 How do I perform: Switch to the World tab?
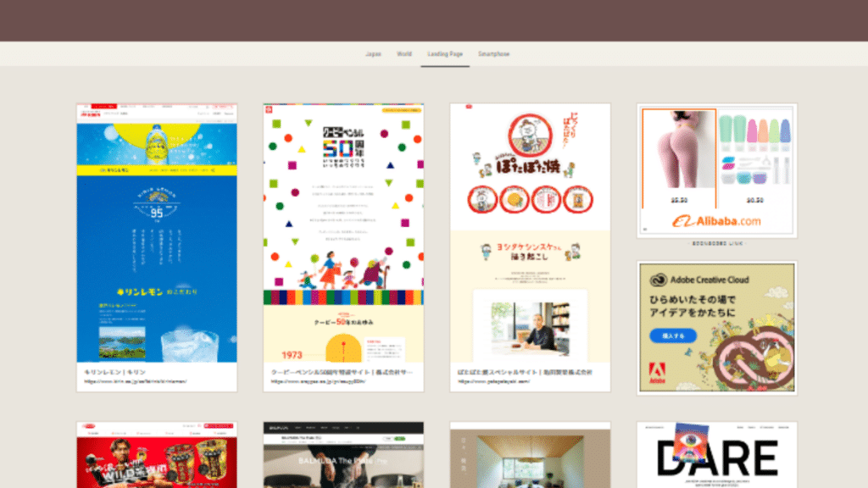click(x=404, y=54)
